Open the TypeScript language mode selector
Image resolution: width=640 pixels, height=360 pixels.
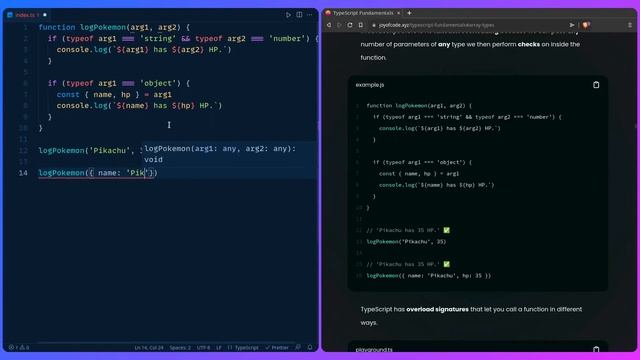(243, 348)
